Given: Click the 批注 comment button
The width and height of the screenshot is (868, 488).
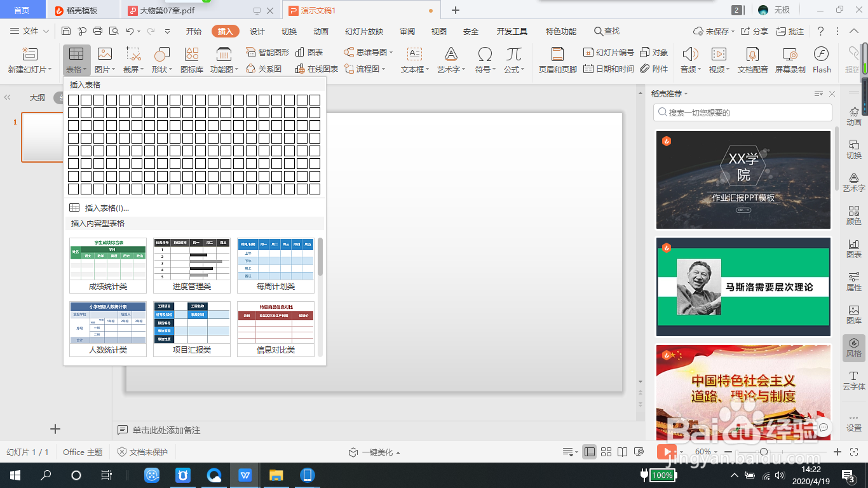Looking at the screenshot, I should (x=790, y=31).
